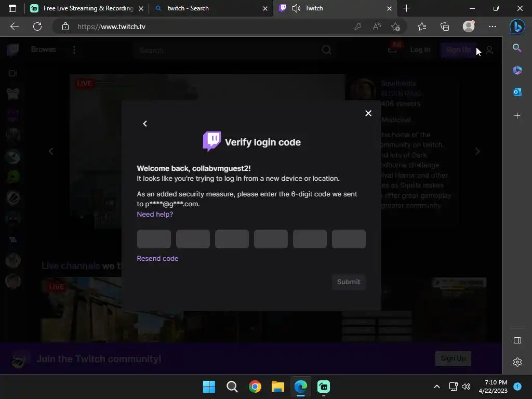Toggle Read aloud in the address bar
Image resolution: width=532 pixels, height=399 pixels.
click(377, 26)
